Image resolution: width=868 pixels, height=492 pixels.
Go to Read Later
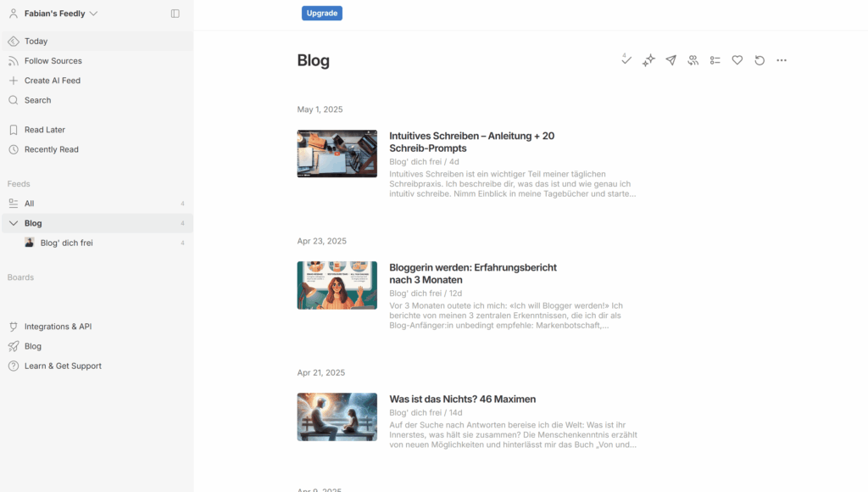tap(44, 130)
